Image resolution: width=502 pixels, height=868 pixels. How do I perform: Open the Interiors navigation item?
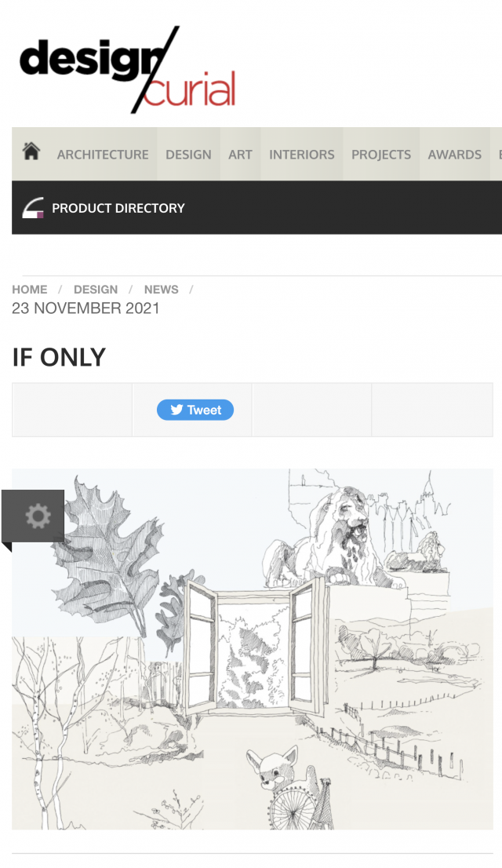point(302,155)
